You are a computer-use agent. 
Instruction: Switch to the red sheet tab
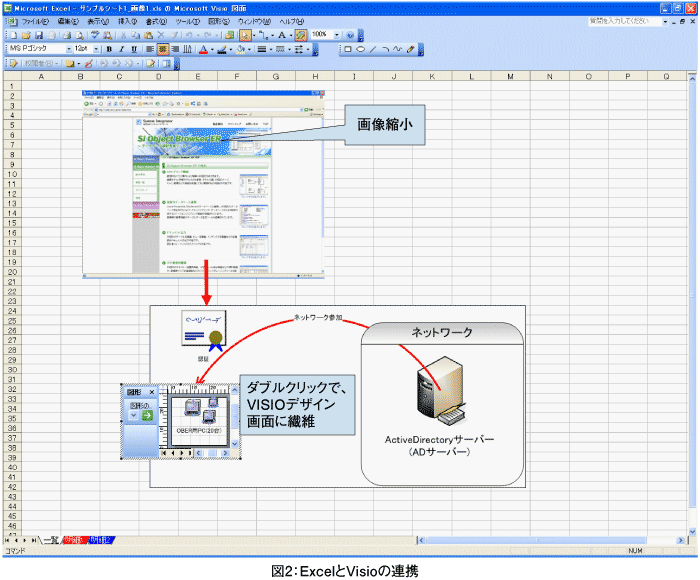pos(75,540)
